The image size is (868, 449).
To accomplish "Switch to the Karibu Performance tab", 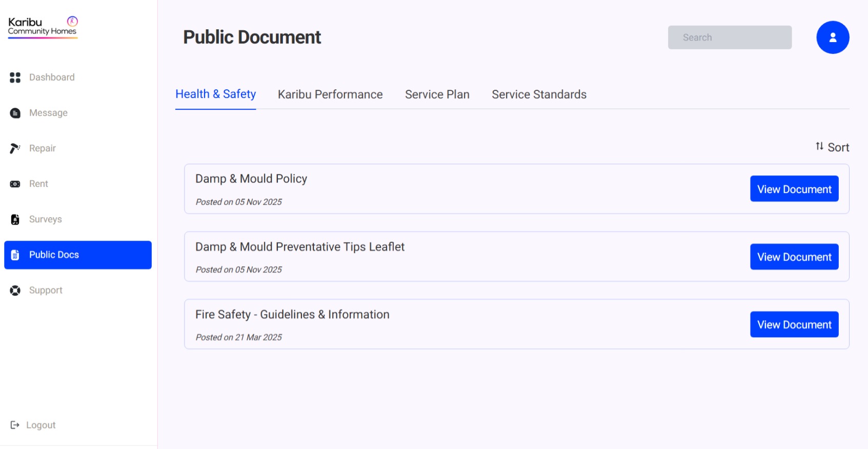I will tap(330, 94).
